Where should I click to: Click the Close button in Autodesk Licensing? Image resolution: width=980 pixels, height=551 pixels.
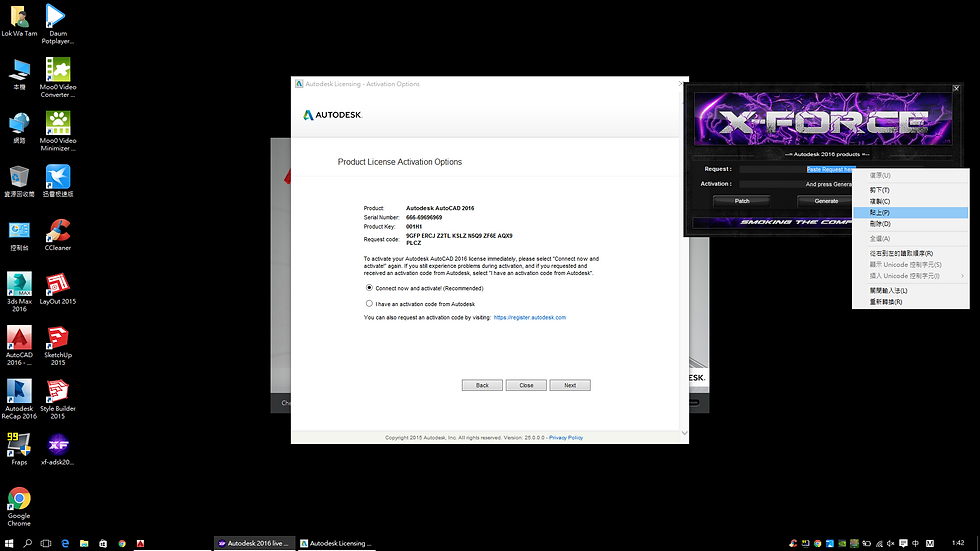coord(526,385)
